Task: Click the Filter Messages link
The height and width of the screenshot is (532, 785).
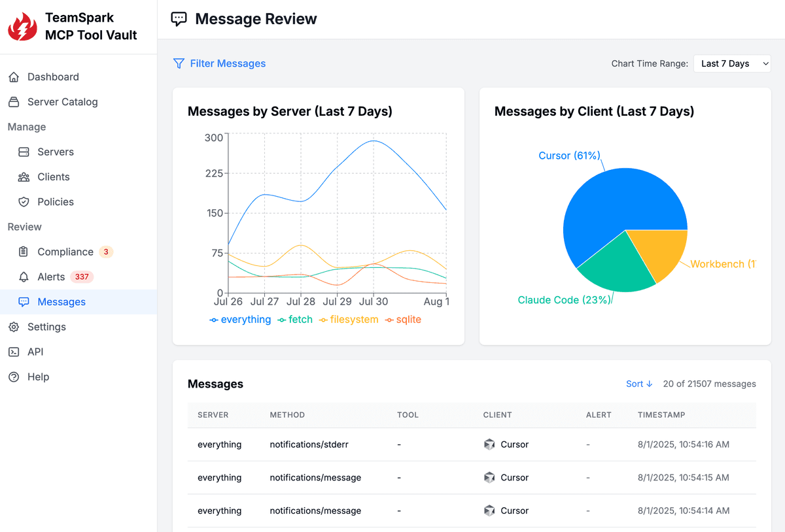Action: (226, 63)
